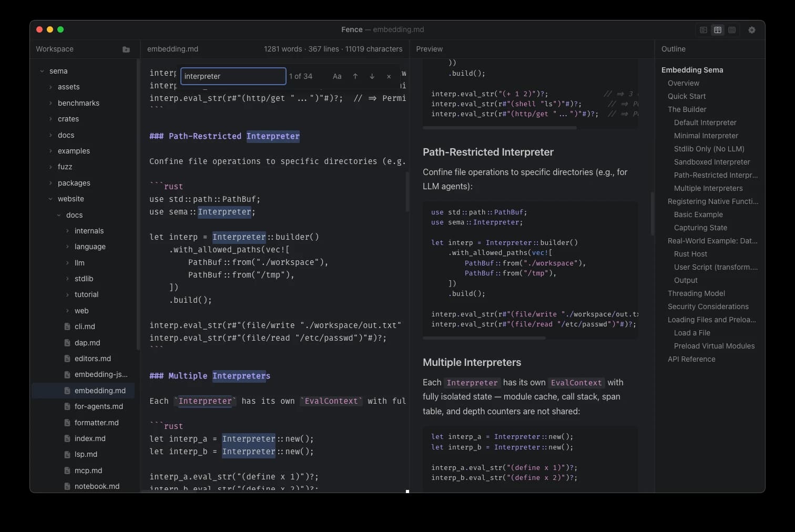This screenshot has width=795, height=532.
Task: Jump to Minimal Interpreter in the outline
Action: point(706,136)
